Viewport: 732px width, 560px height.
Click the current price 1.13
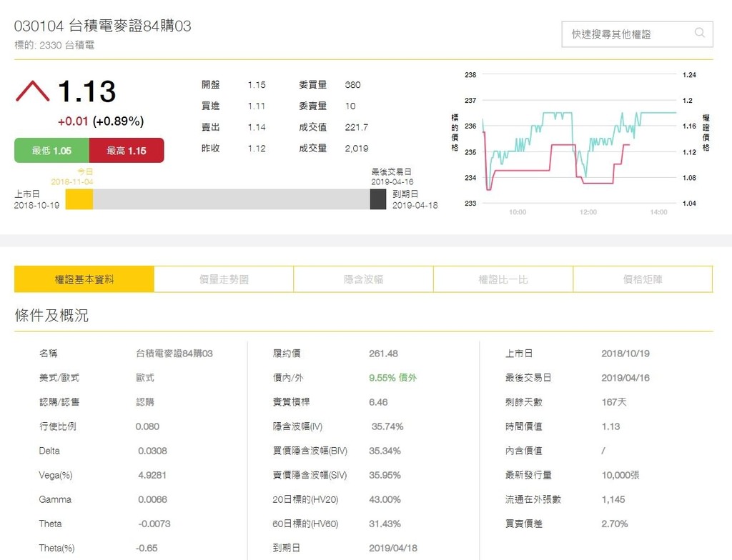click(86, 91)
